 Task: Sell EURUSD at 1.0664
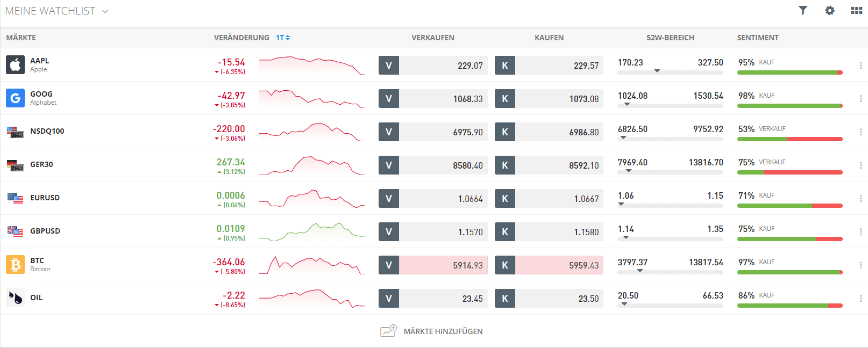coord(433,199)
